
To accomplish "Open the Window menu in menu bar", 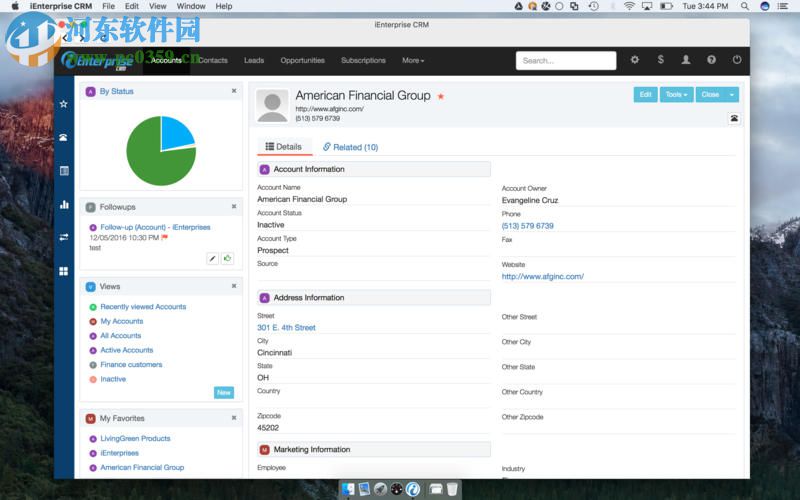I will pos(191,6).
